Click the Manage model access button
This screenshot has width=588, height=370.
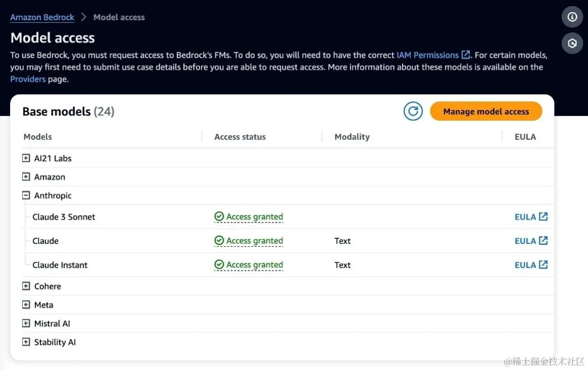point(486,112)
